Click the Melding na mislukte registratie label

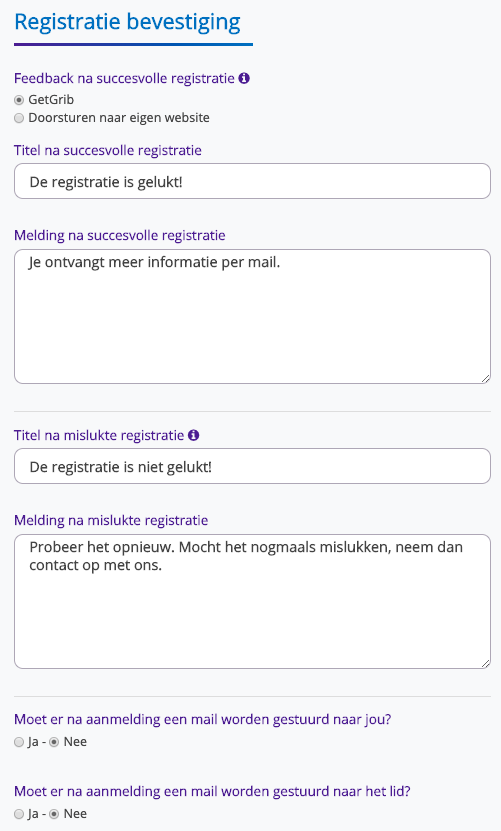click(x=111, y=520)
